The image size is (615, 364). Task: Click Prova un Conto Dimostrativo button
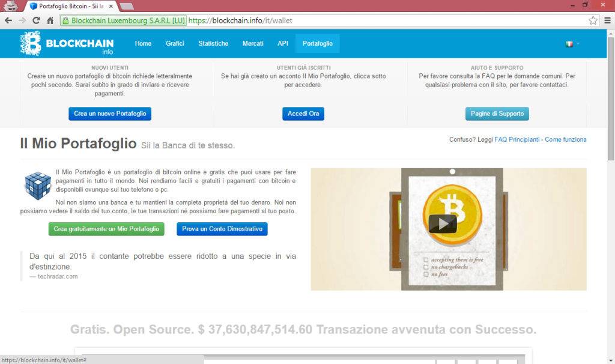222,229
